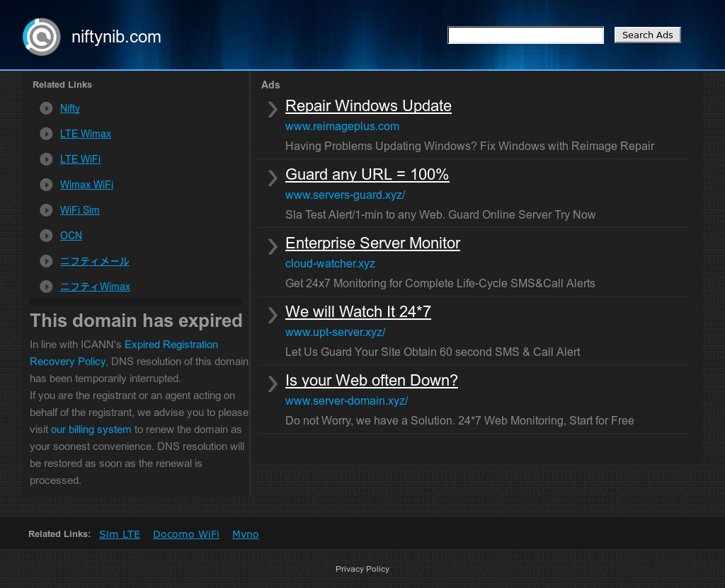Open the LTE Wimax related link
The height and width of the screenshot is (588, 725).
tap(86, 134)
